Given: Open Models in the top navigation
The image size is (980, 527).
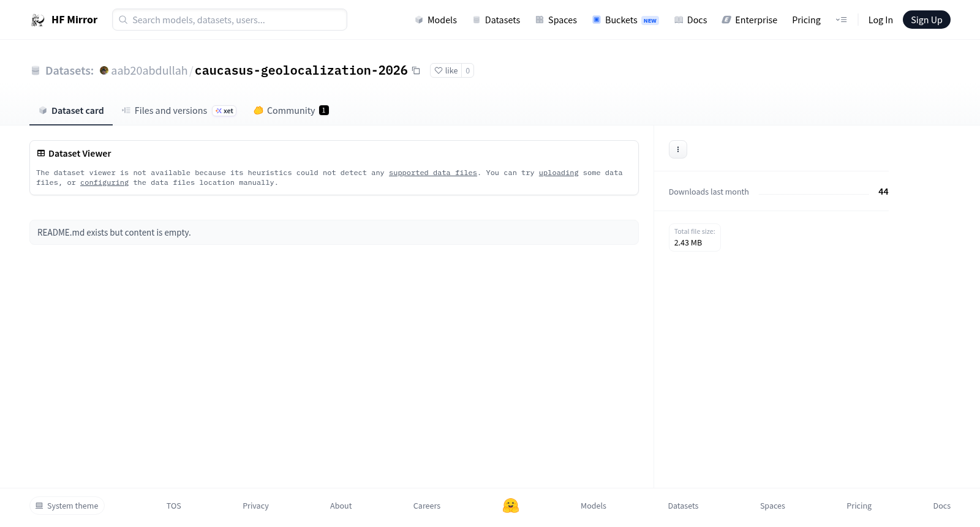Looking at the screenshot, I should coord(436,20).
